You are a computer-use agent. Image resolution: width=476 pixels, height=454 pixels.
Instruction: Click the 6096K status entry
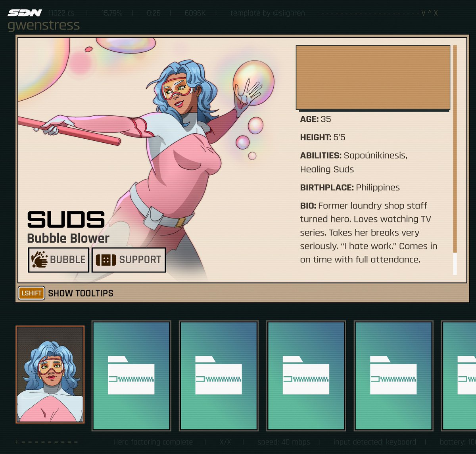[x=195, y=13]
